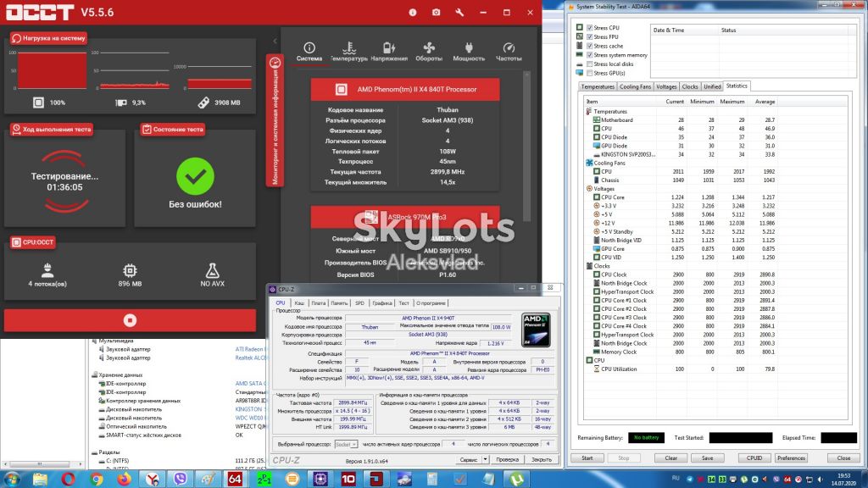This screenshot has height=488, width=868.
Task: Open OCCT settings wrench icon
Action: click(459, 12)
